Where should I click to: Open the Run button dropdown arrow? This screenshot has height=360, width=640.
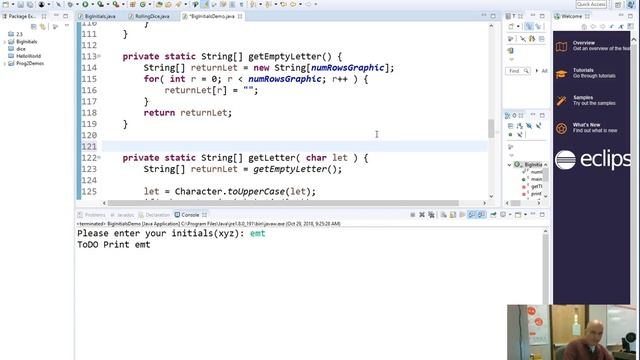pyautogui.click(x=93, y=4)
